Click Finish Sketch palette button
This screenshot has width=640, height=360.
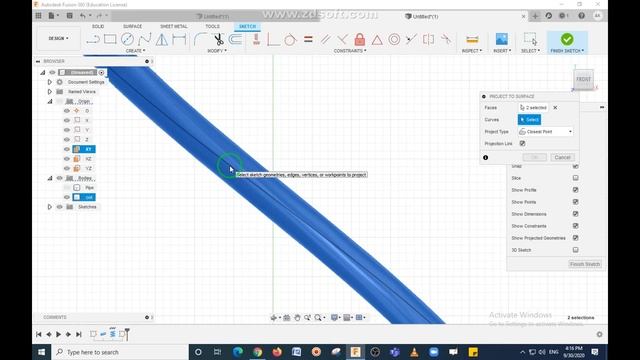pyautogui.click(x=584, y=264)
